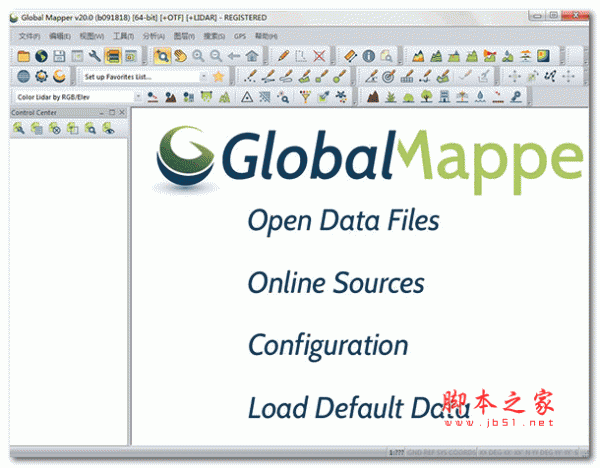Click the Lidar filter funnel icon
This screenshot has height=468, width=600.
click(305, 97)
